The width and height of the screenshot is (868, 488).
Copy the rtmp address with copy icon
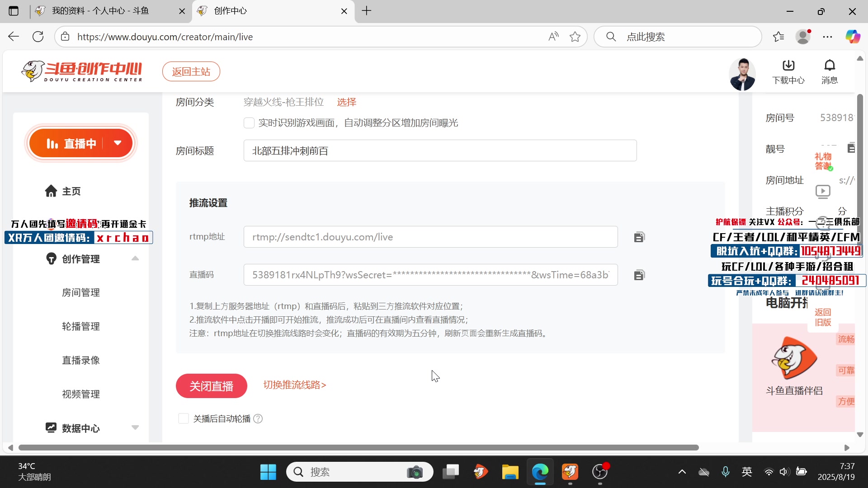coord(639,237)
